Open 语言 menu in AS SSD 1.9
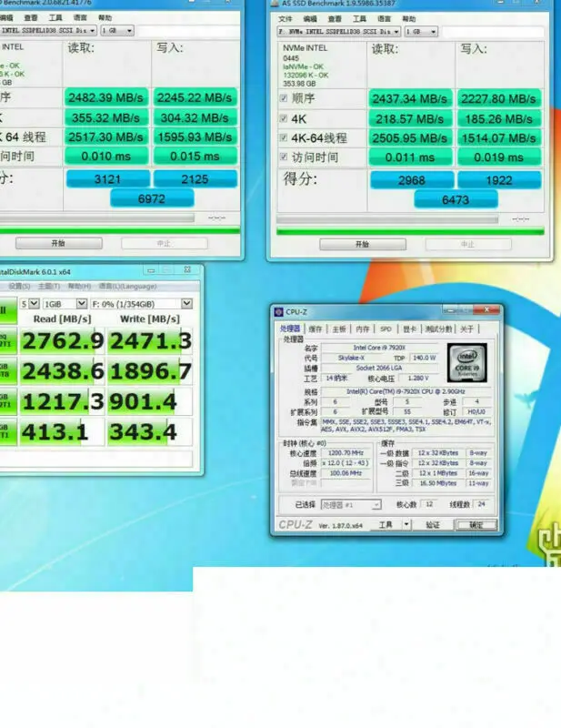The image size is (561, 728). tap(384, 19)
